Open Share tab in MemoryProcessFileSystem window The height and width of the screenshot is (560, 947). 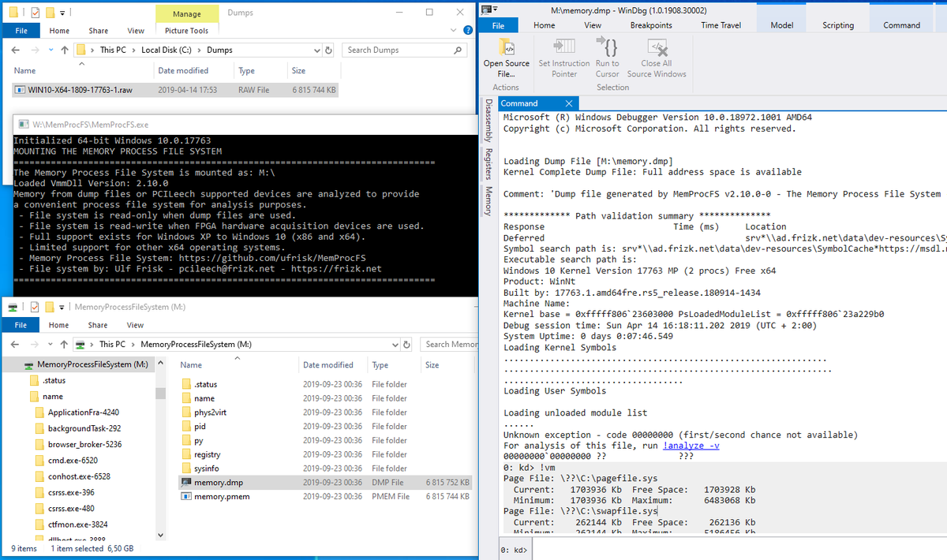pos(98,324)
